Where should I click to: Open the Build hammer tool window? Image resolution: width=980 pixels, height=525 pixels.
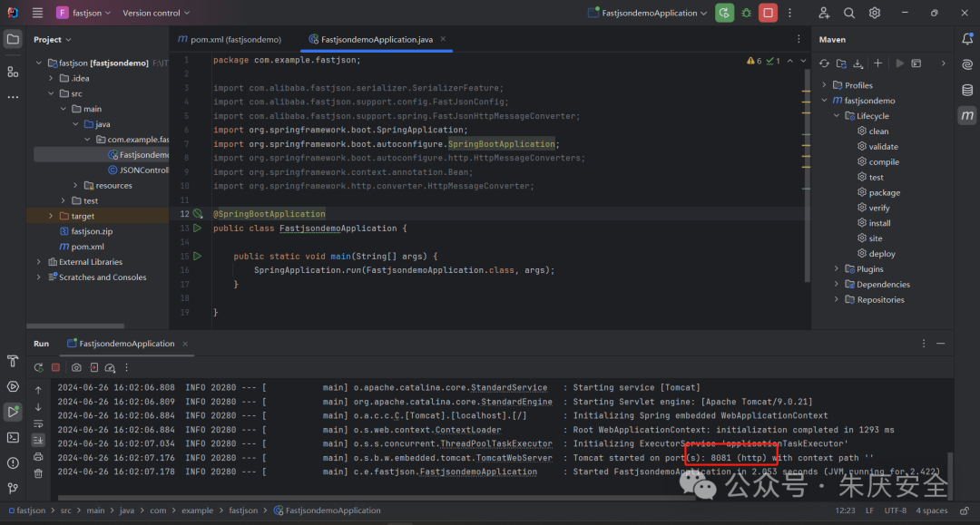tap(13, 361)
